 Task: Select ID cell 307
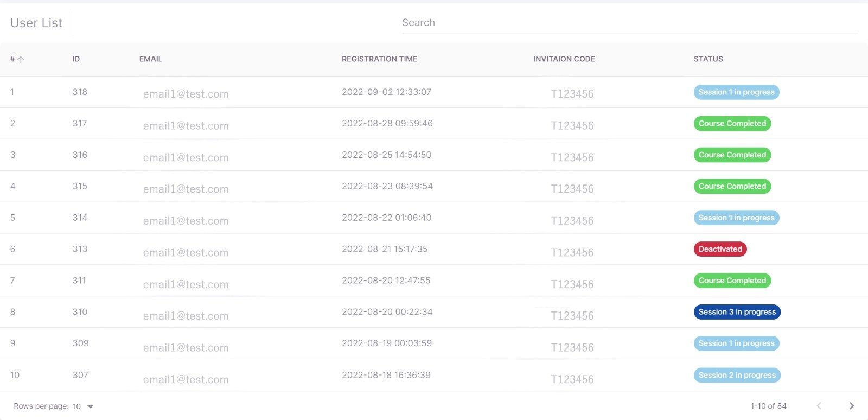[x=80, y=375]
